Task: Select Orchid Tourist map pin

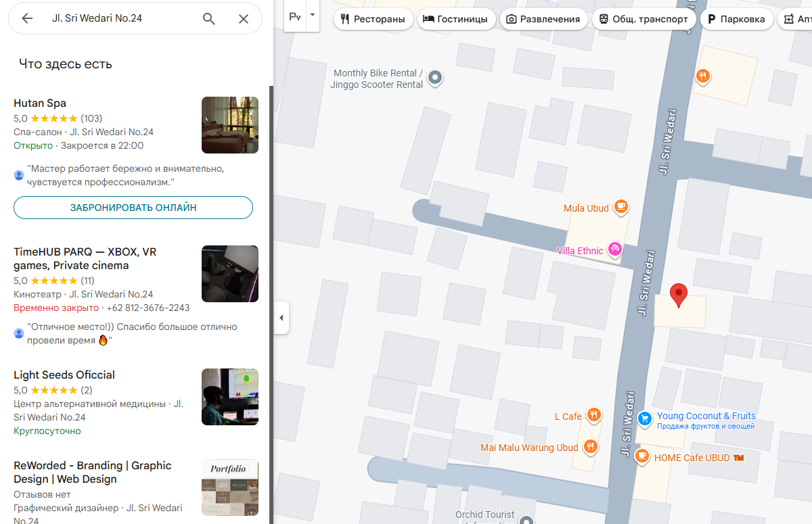Action: 526,520
